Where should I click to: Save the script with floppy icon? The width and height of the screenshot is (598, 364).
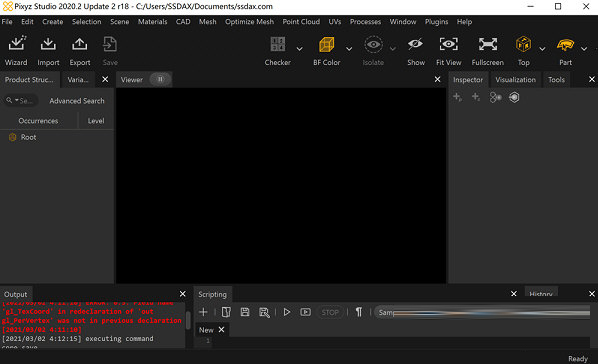click(x=245, y=312)
